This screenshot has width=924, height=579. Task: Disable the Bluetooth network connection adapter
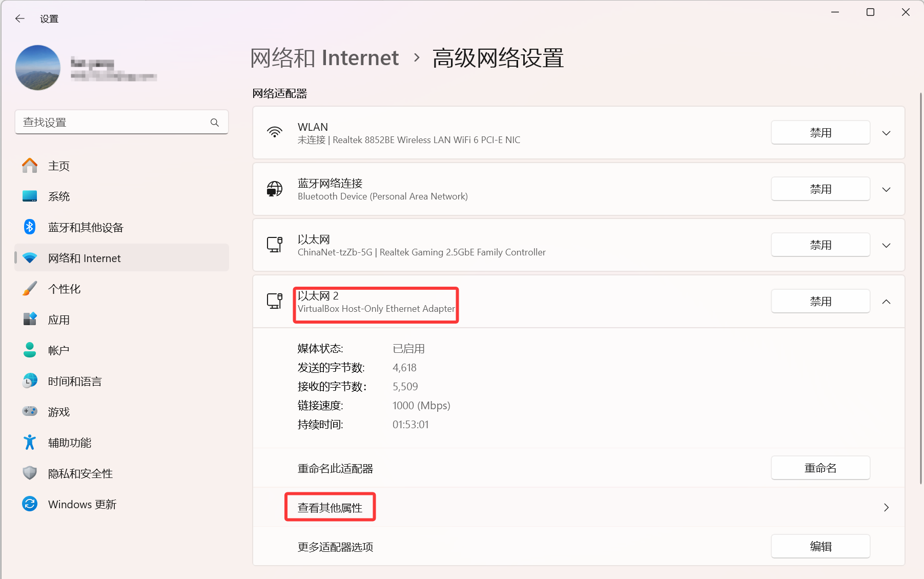[x=820, y=189]
